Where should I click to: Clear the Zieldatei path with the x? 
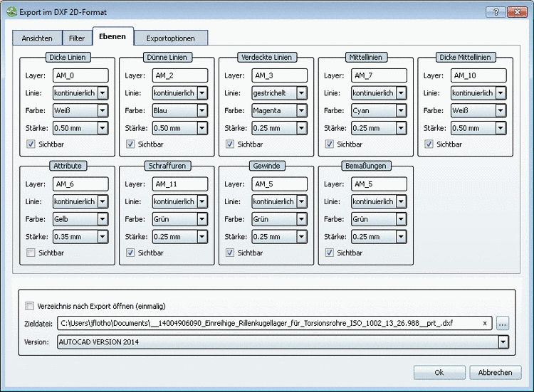tap(485, 323)
